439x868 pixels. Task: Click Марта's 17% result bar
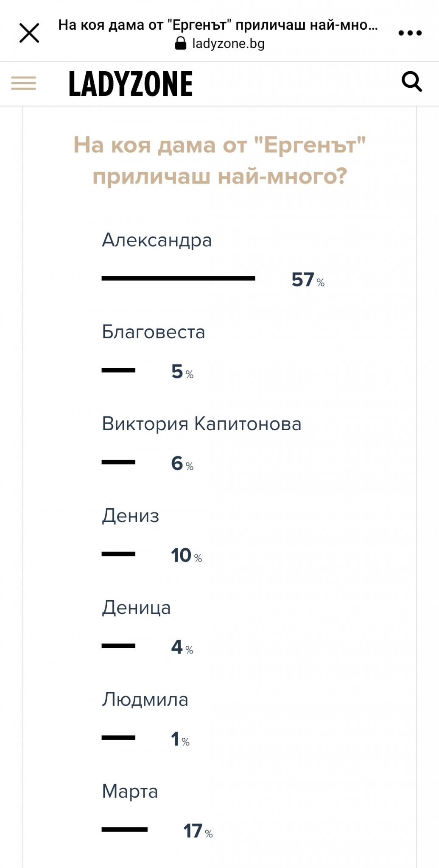click(124, 830)
